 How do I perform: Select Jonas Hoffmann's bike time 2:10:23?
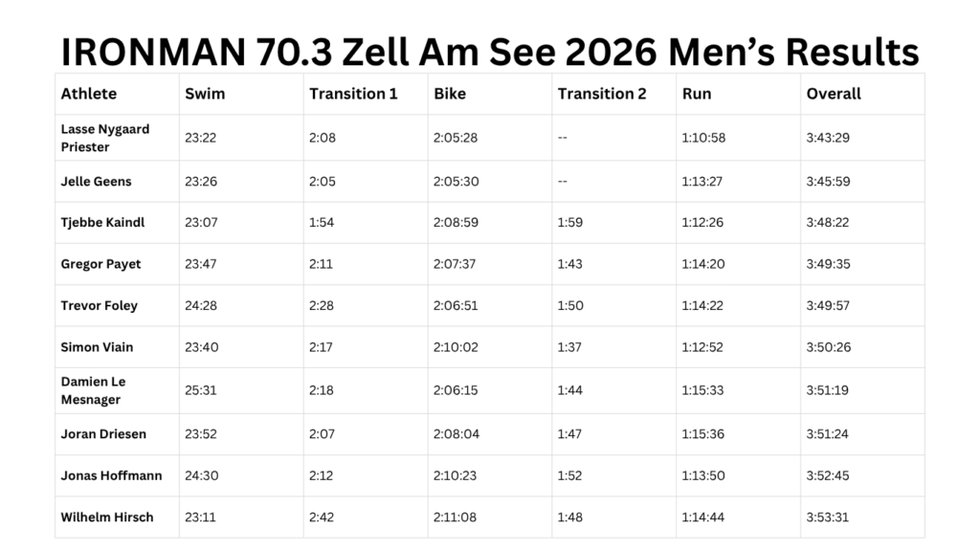pyautogui.click(x=455, y=475)
